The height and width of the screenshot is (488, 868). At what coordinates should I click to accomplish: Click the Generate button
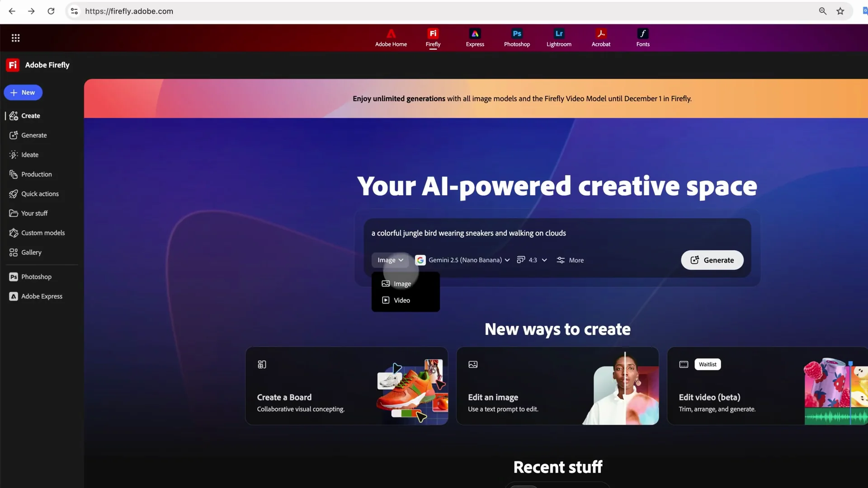[712, 260]
